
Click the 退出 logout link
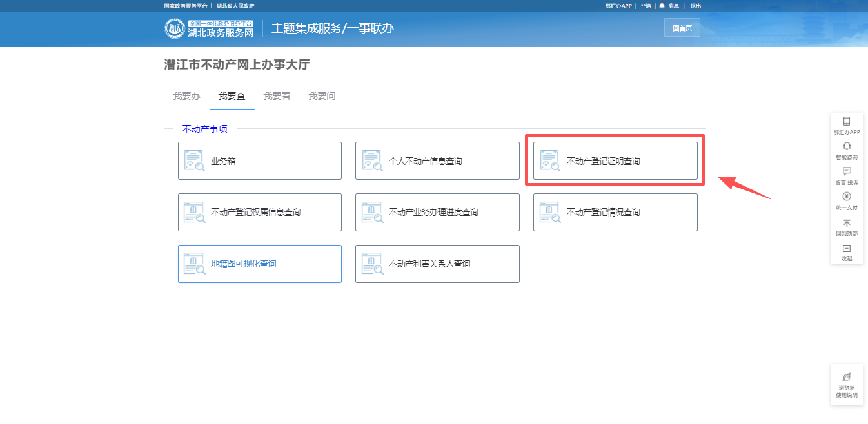click(x=695, y=6)
